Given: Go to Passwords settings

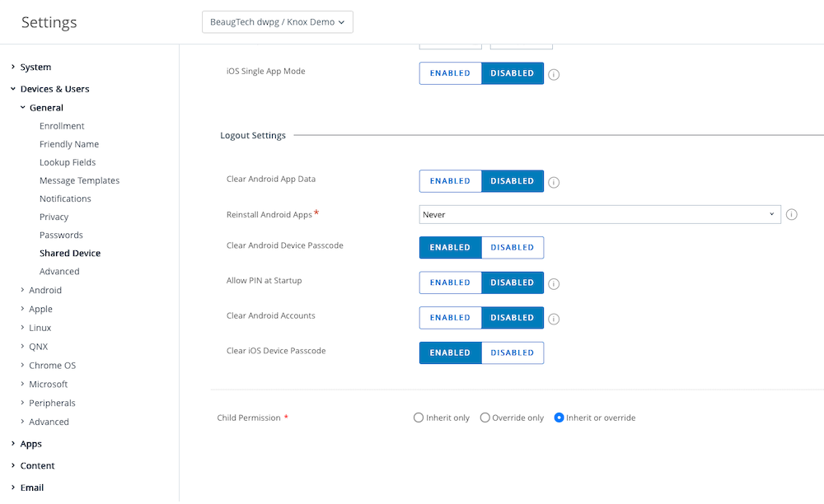Looking at the screenshot, I should [x=61, y=236].
